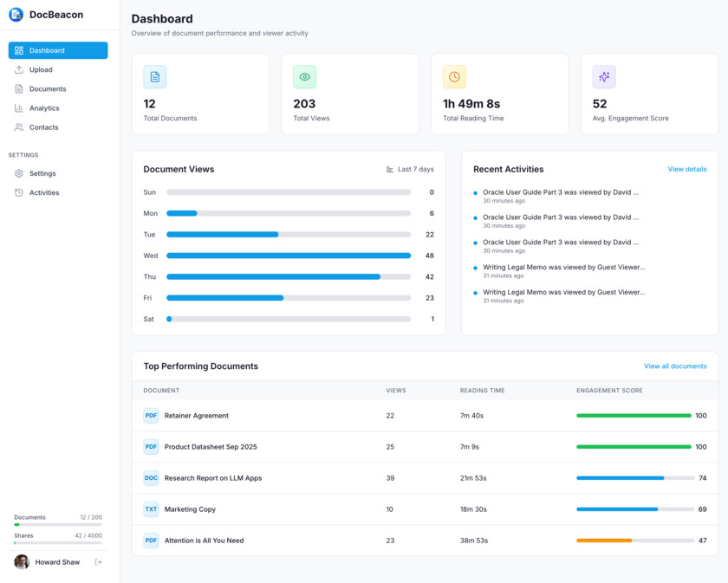Image resolution: width=728 pixels, height=583 pixels.
Task: Click the Total Reading Time clock icon
Action: pyautogui.click(x=454, y=77)
